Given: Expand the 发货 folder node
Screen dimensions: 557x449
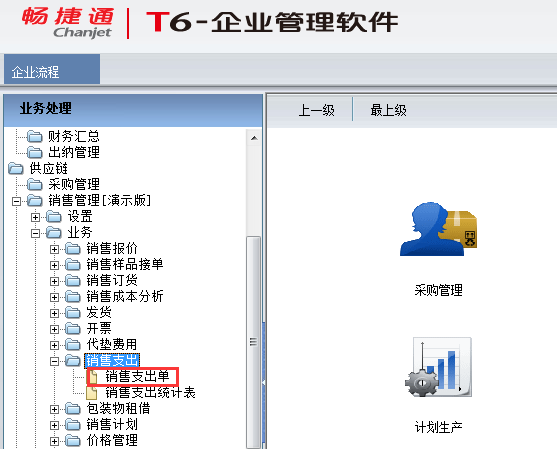Looking at the screenshot, I should coord(54,313).
